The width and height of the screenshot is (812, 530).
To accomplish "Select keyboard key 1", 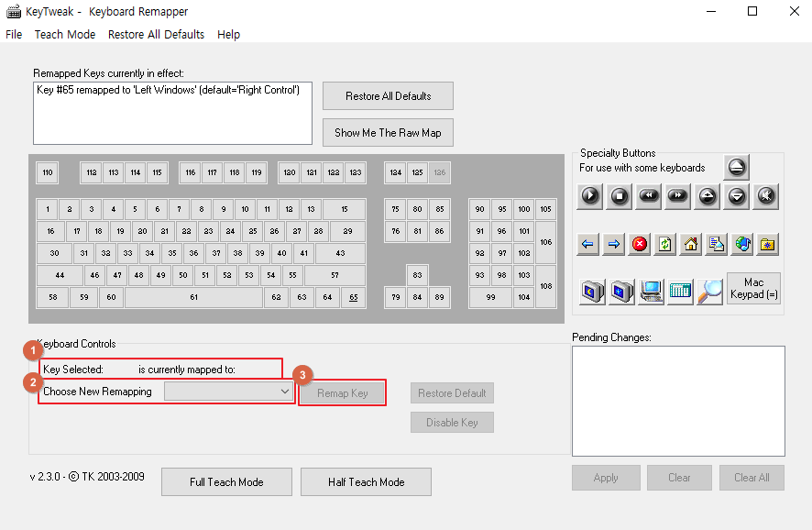I will [48, 209].
